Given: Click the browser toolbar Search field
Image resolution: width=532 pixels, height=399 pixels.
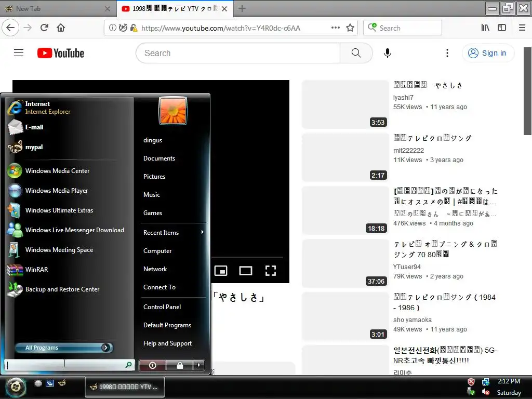Looking at the screenshot, I should (403, 28).
